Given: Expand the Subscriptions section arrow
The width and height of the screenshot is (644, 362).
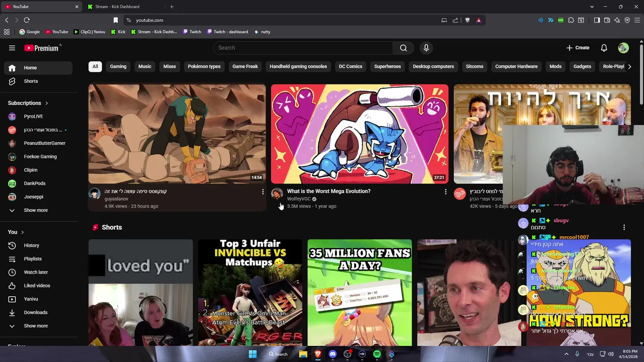Looking at the screenshot, I should [x=47, y=103].
